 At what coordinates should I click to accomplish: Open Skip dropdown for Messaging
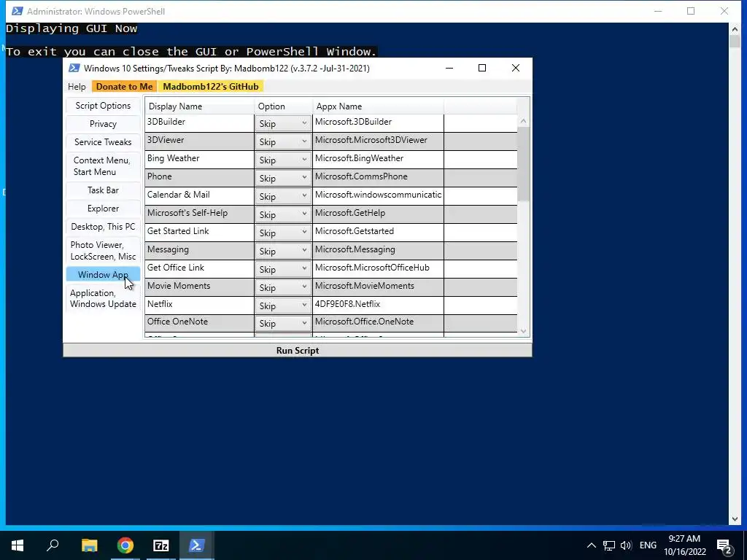(x=283, y=251)
